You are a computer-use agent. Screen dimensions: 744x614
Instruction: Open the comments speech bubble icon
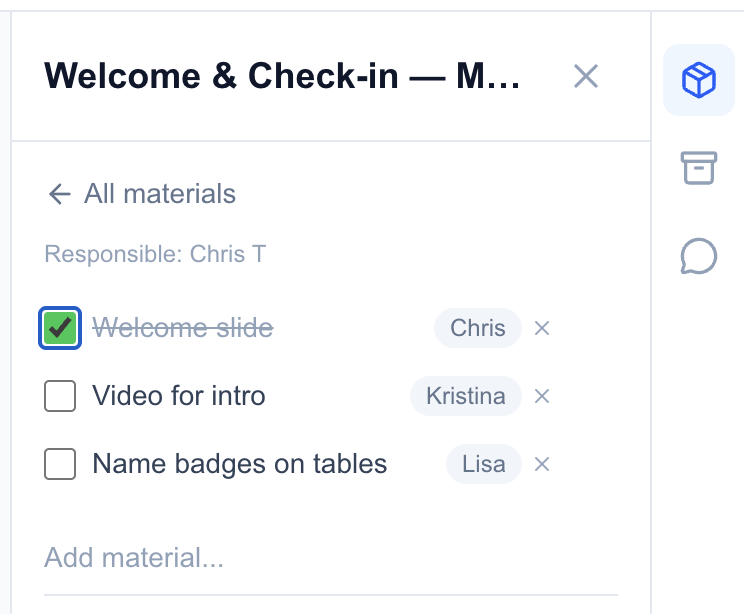pyautogui.click(x=699, y=256)
